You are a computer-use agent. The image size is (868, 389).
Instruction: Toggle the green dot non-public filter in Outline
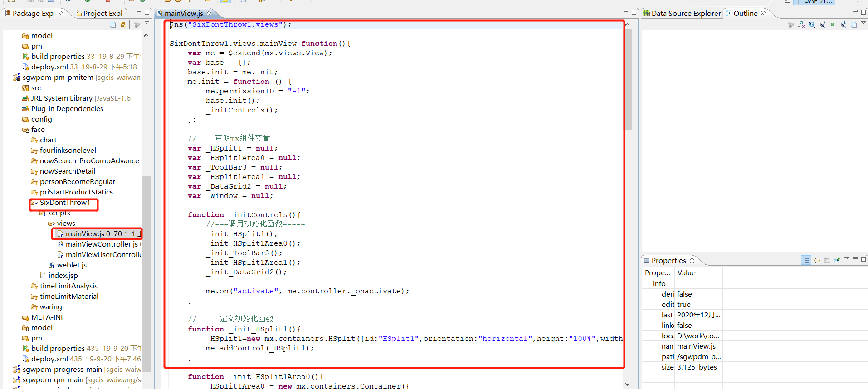pyautogui.click(x=833, y=24)
